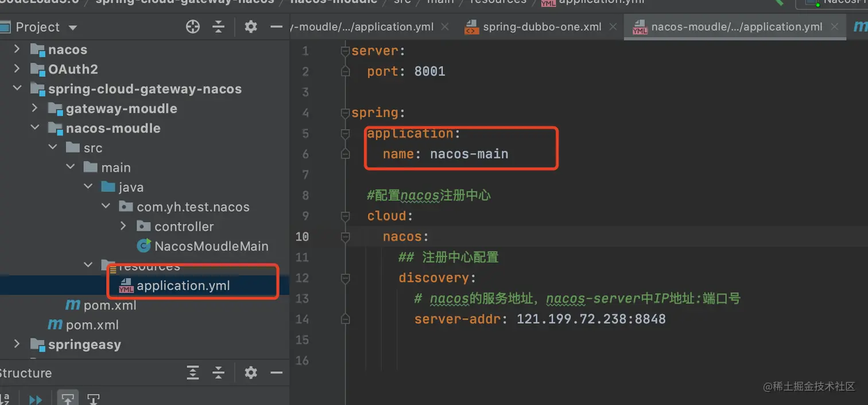Click the Select Opened File crosshair icon

pos(192,26)
